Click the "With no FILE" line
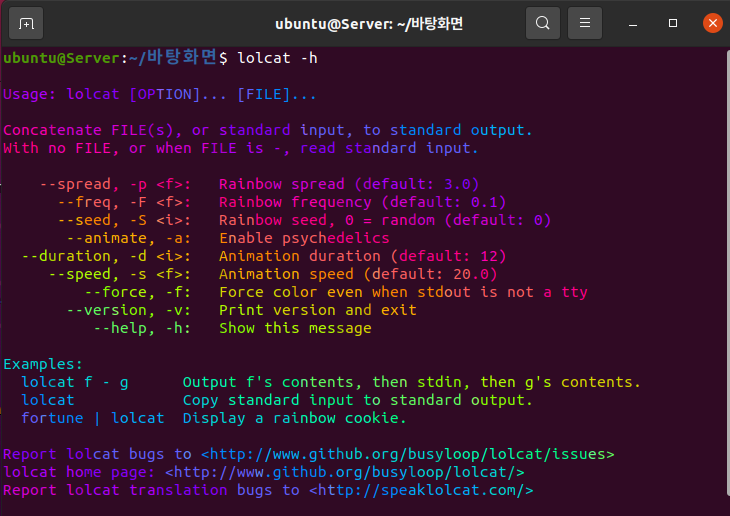This screenshot has height=516, width=730. pos(240,149)
